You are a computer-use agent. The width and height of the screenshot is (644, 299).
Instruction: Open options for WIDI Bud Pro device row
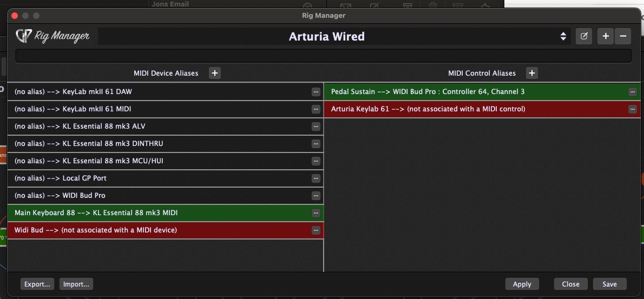316,196
